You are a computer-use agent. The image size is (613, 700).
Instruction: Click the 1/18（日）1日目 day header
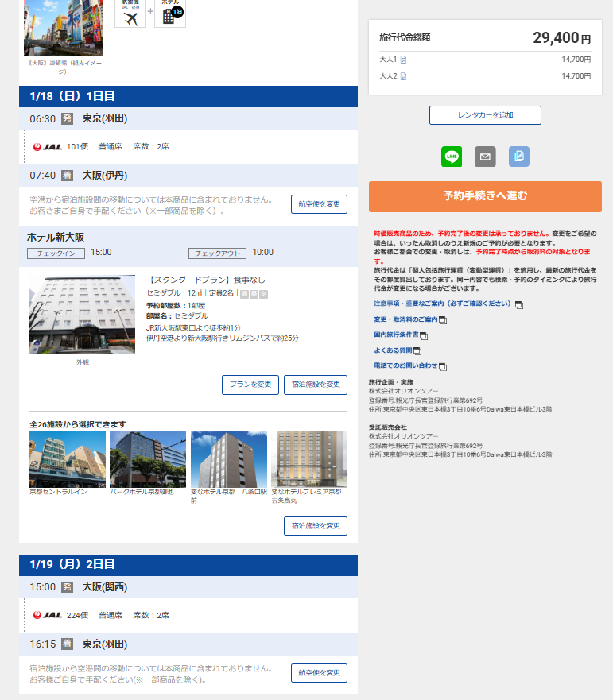point(188,96)
